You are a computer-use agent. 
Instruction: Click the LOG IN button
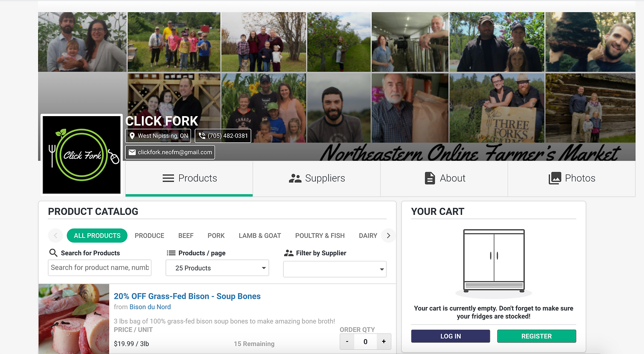pyautogui.click(x=450, y=336)
